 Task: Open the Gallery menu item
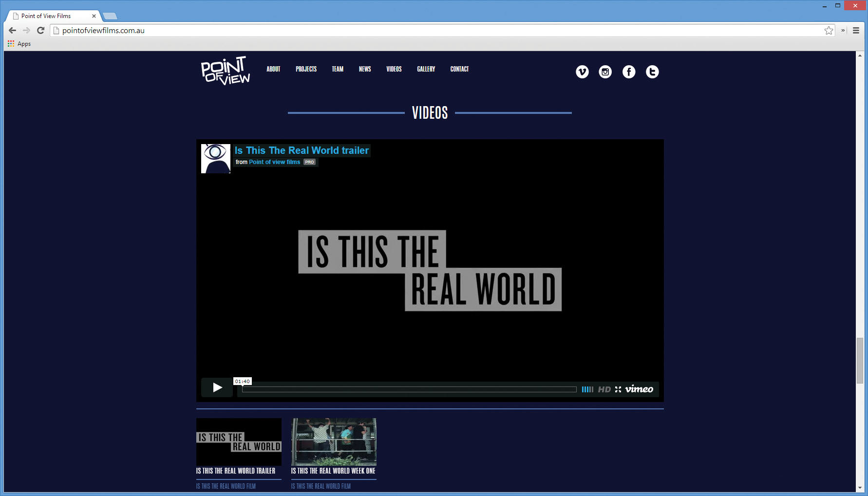point(426,69)
